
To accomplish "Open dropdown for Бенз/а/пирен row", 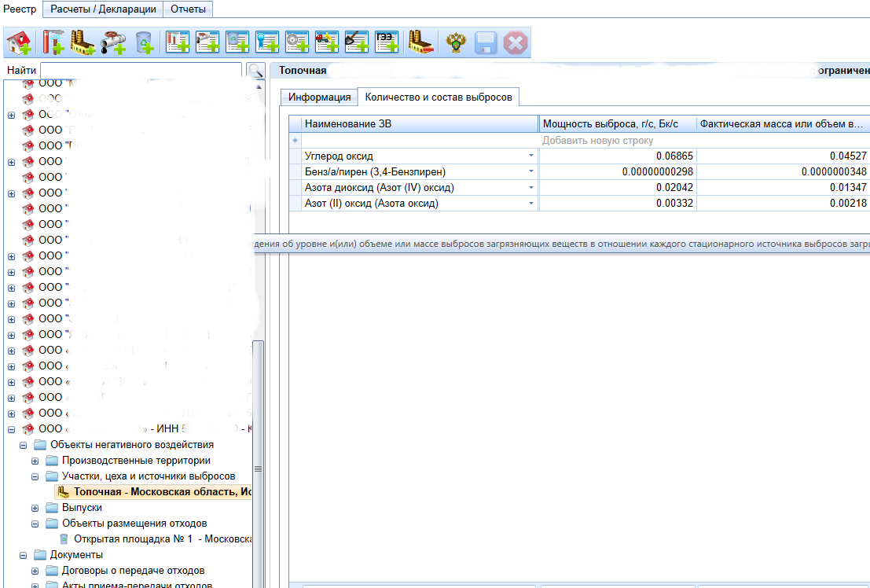I will point(531,172).
